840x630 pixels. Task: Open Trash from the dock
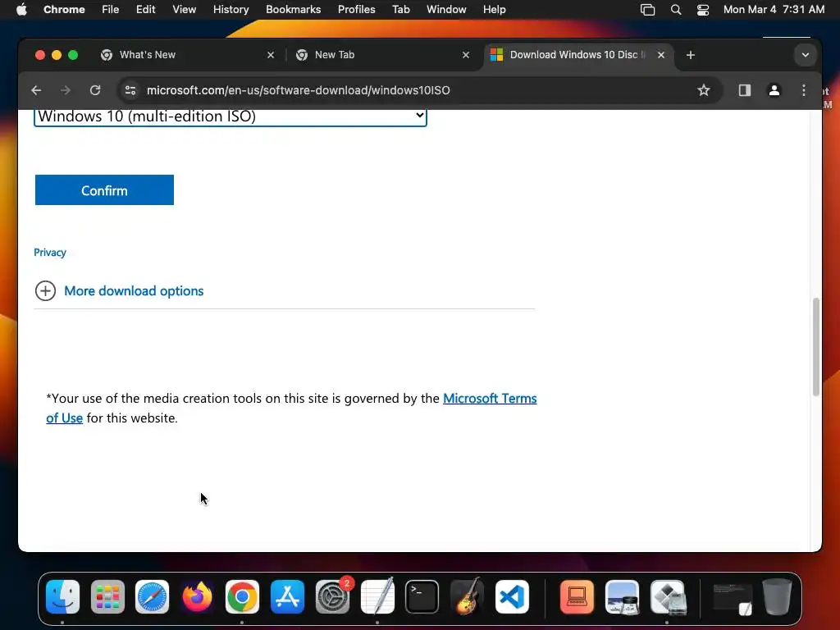[x=777, y=597]
